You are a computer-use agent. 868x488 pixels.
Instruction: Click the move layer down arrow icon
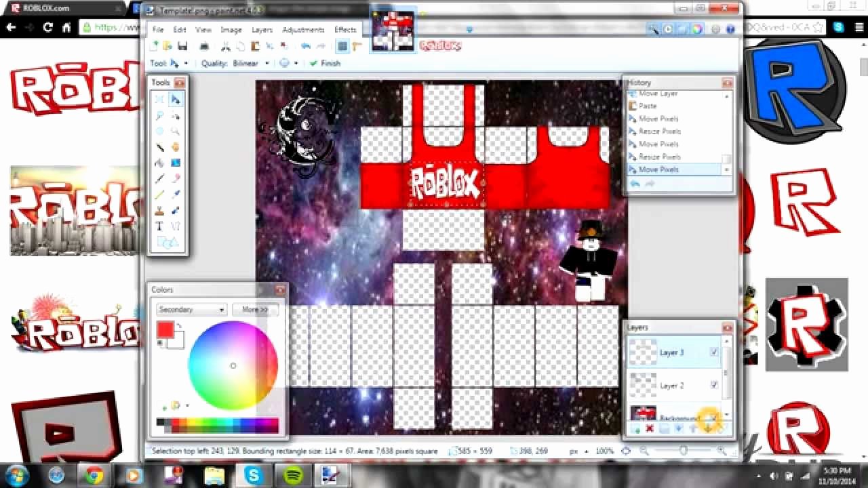point(708,428)
